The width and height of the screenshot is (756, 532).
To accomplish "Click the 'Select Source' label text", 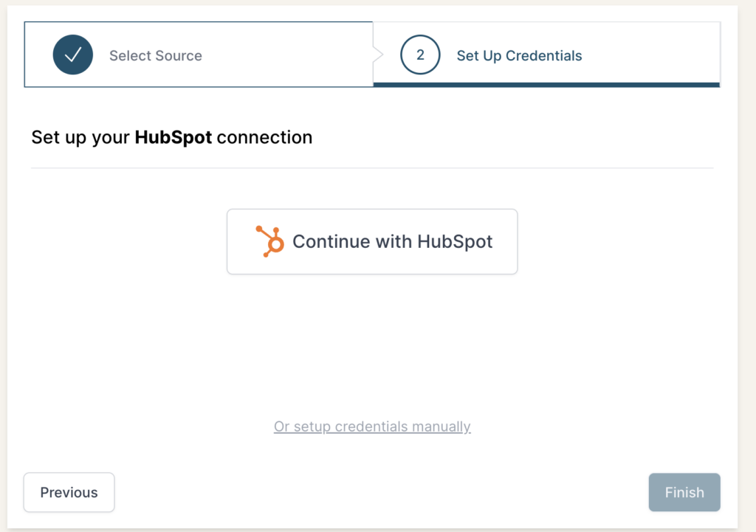I will pyautogui.click(x=156, y=55).
